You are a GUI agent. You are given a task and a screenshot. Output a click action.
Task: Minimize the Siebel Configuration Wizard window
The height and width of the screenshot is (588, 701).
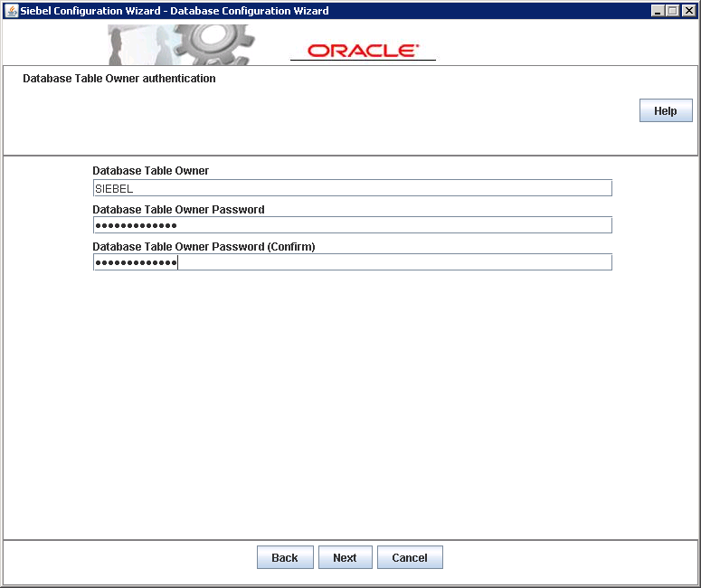point(658,11)
